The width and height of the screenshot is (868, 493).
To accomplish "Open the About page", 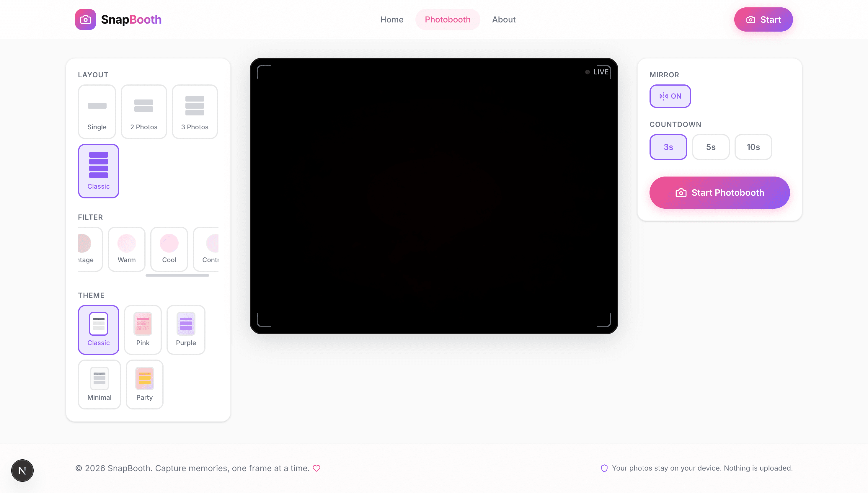I will (504, 19).
